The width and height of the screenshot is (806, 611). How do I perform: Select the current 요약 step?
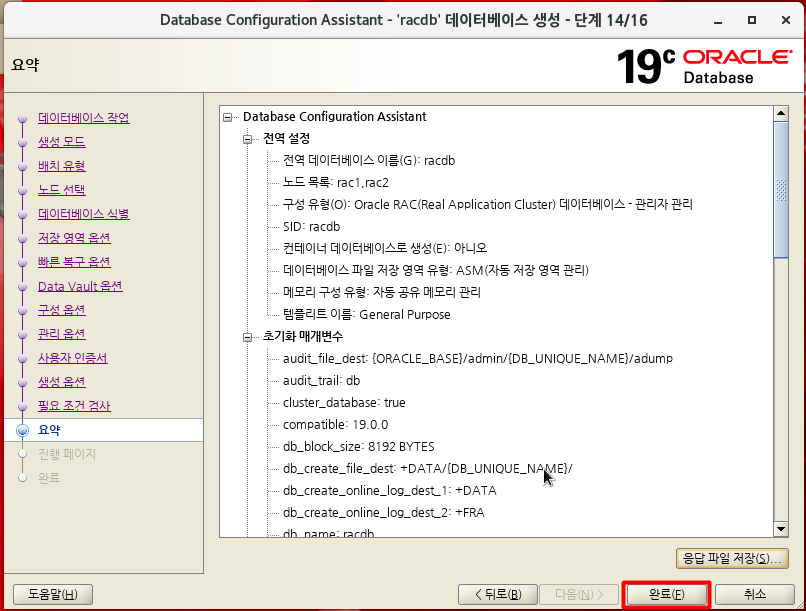[49, 430]
